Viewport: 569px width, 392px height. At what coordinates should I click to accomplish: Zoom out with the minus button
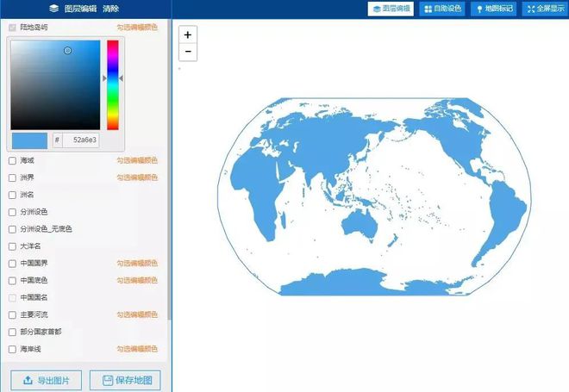(x=188, y=52)
